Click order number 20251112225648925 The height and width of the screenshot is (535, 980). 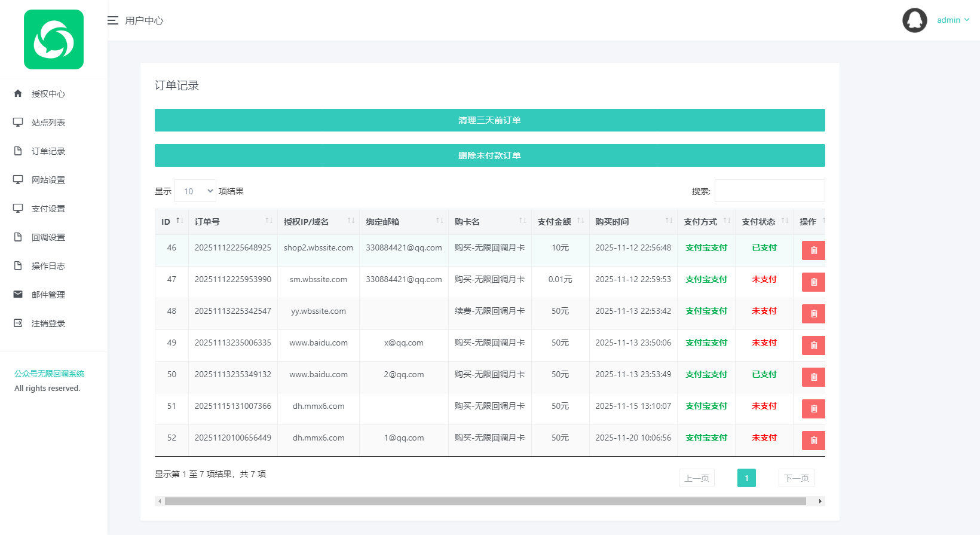click(x=233, y=247)
